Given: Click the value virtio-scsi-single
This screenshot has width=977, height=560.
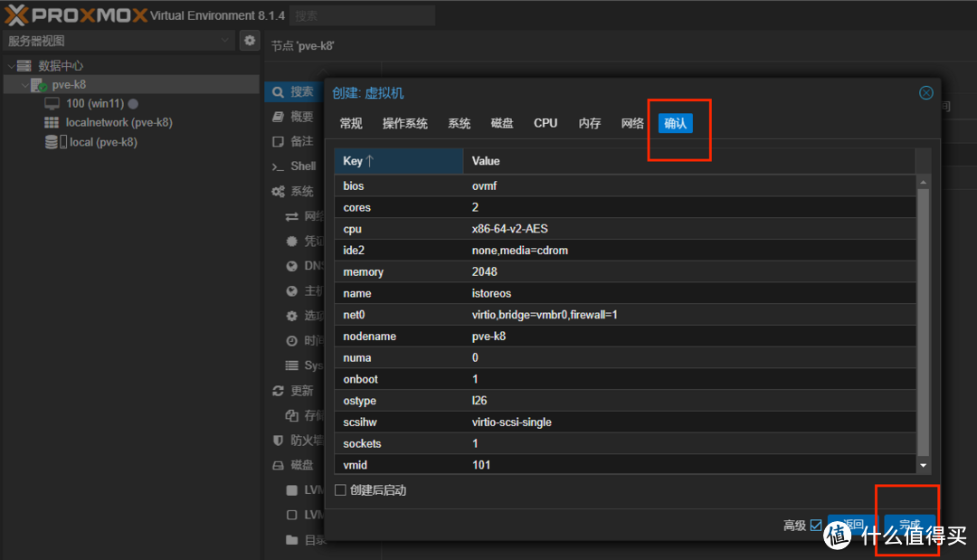Looking at the screenshot, I should [511, 422].
